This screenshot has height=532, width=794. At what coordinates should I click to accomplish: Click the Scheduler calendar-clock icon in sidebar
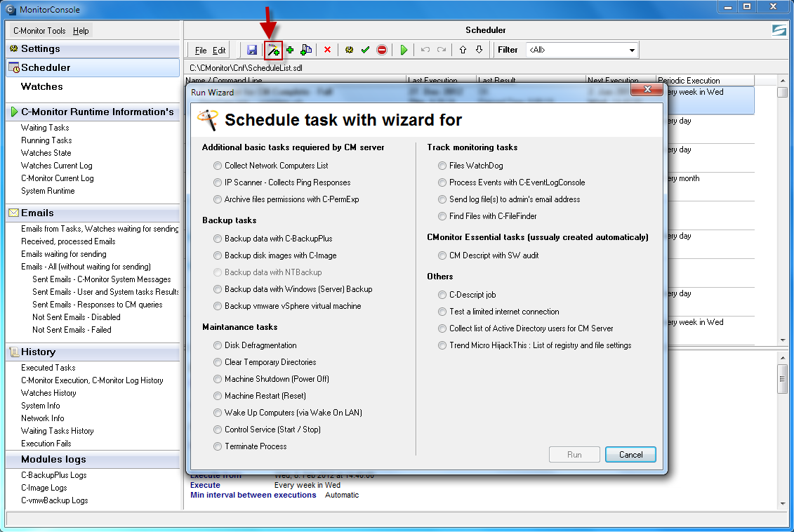pyautogui.click(x=14, y=67)
